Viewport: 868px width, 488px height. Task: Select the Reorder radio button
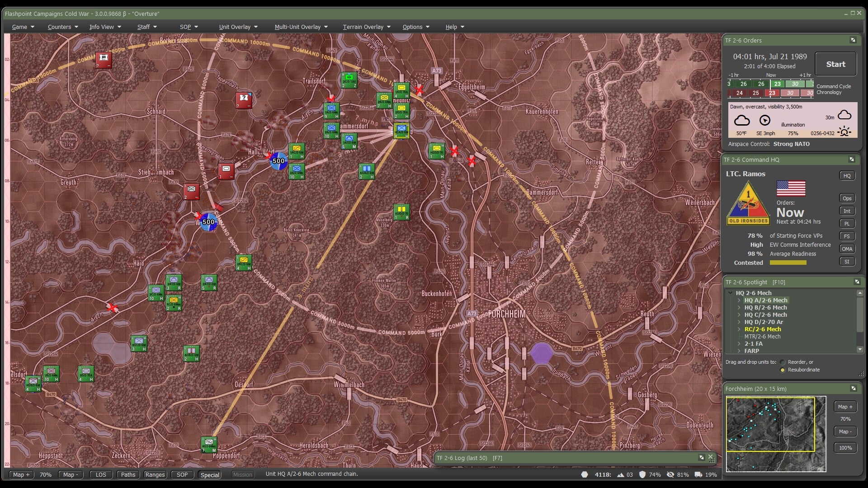pos(783,362)
